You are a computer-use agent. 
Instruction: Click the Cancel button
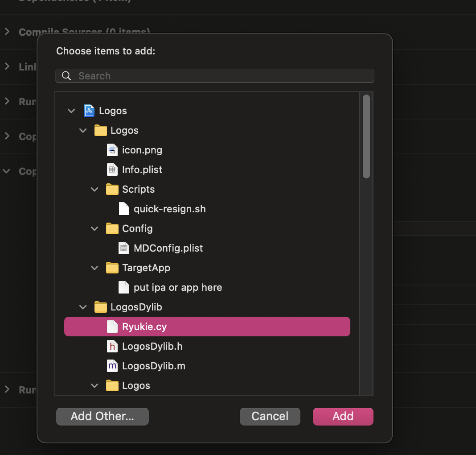(x=270, y=416)
